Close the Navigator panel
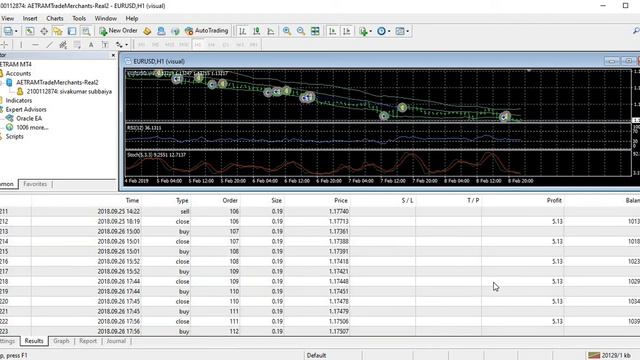The height and width of the screenshot is (360, 640). [x=113, y=55]
